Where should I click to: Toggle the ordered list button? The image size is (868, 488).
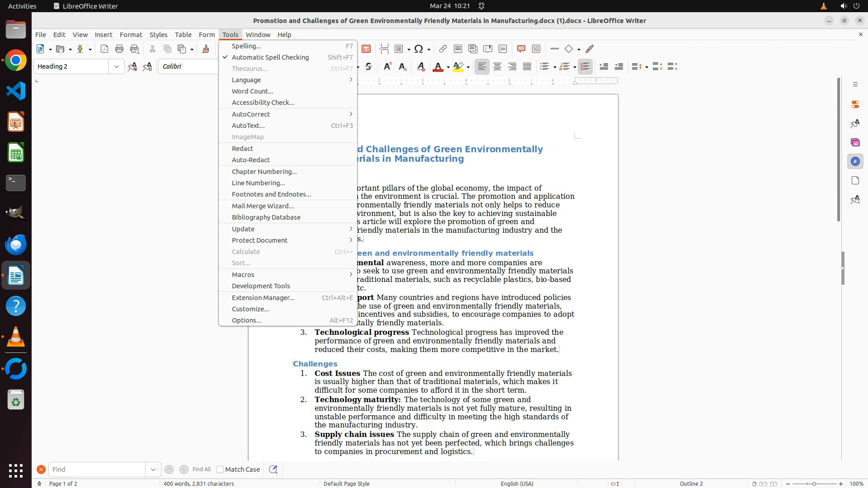pos(564,66)
